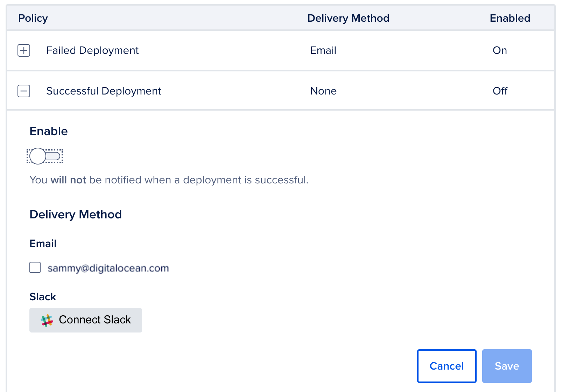Click the Off status of Successful Deployment
Viewport: 562px width, 392px height.
point(500,91)
